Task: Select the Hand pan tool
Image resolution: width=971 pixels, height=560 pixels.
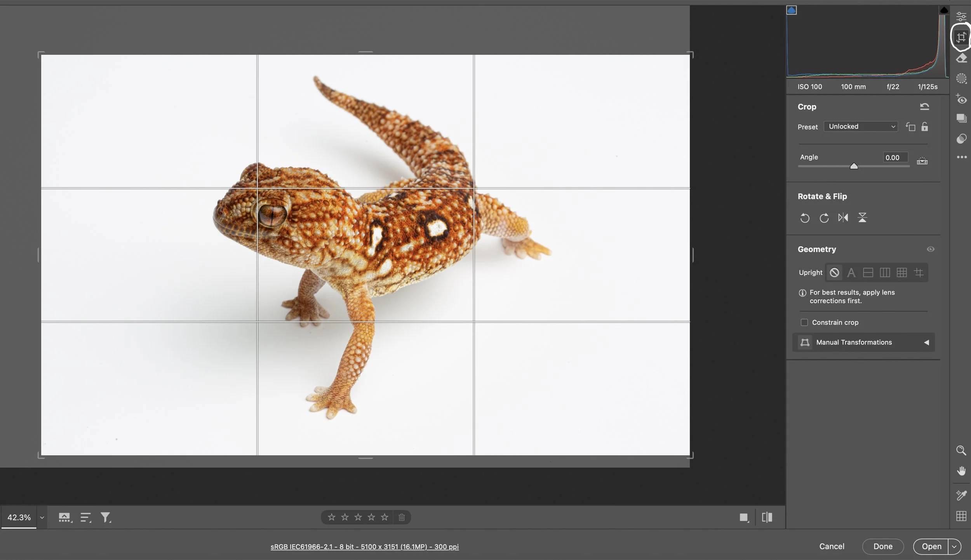Action: point(961,471)
